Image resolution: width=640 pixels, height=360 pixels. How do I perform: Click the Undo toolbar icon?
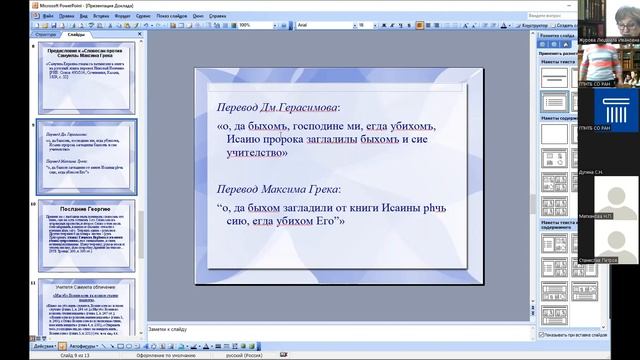click(145, 25)
